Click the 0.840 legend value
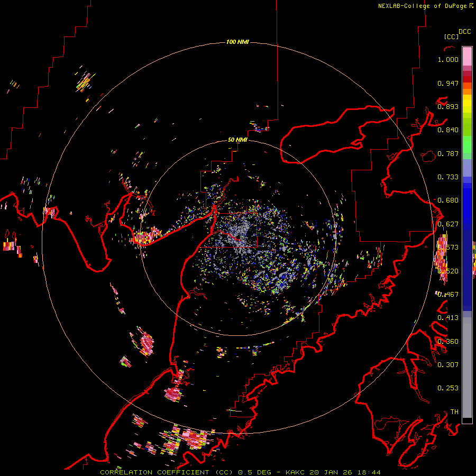The image size is (476, 476). [x=448, y=130]
